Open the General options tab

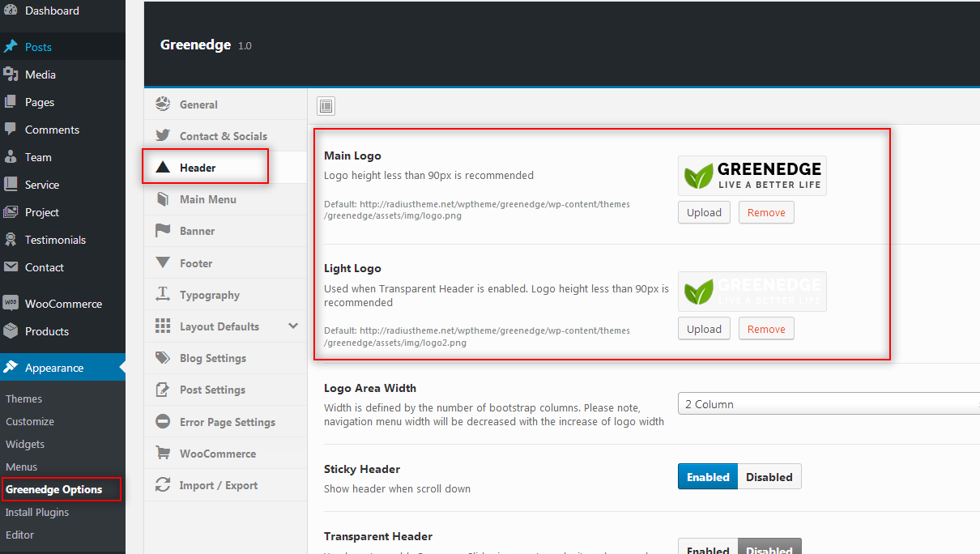pyautogui.click(x=226, y=104)
